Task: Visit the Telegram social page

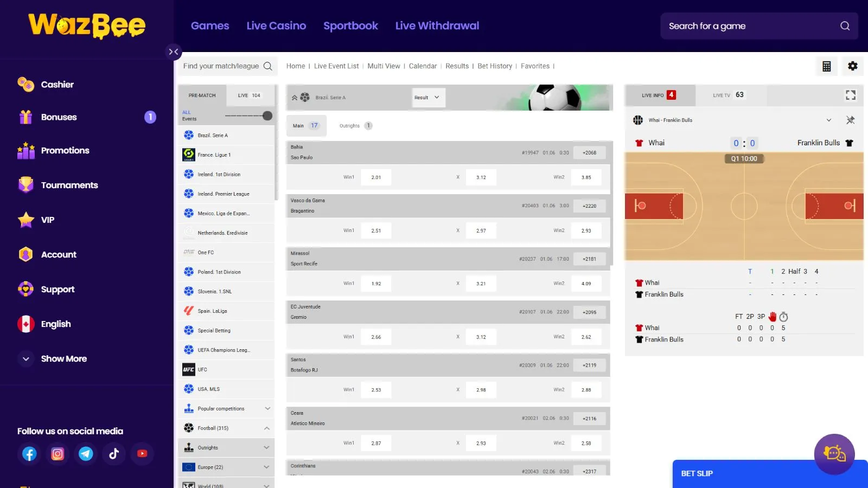Action: click(x=86, y=454)
